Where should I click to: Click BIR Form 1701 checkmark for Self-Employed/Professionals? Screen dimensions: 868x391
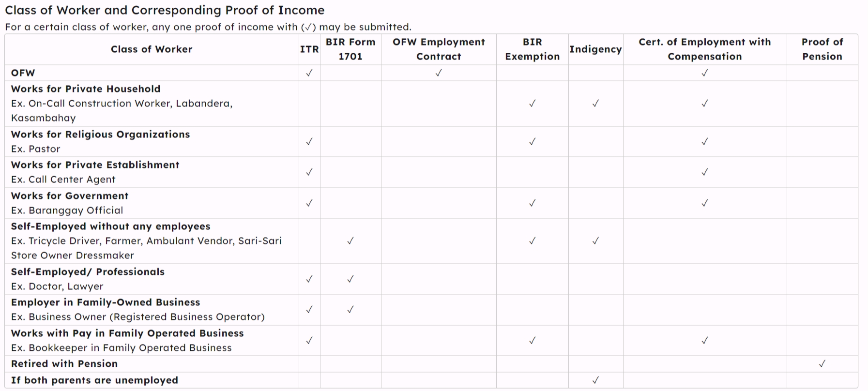point(350,279)
